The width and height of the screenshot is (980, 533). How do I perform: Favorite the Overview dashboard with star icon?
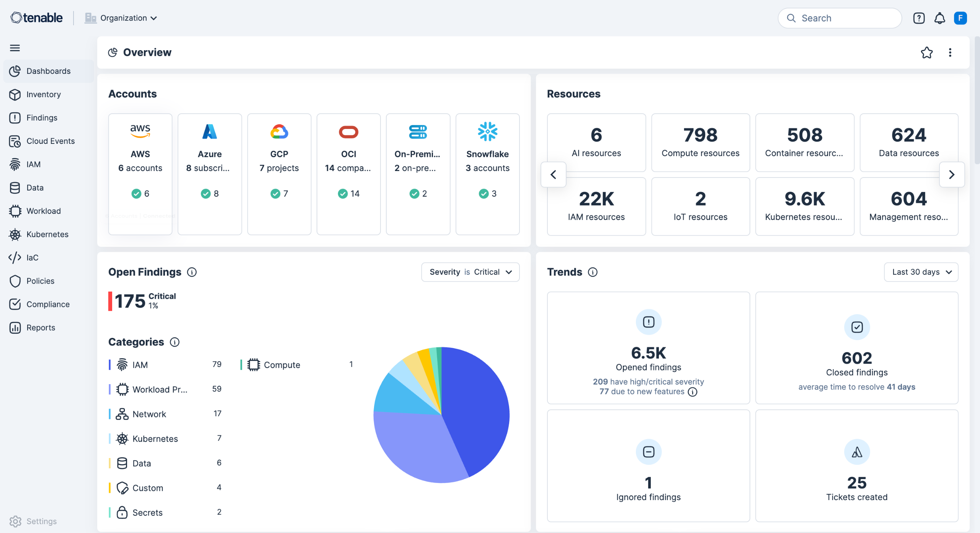pos(926,52)
